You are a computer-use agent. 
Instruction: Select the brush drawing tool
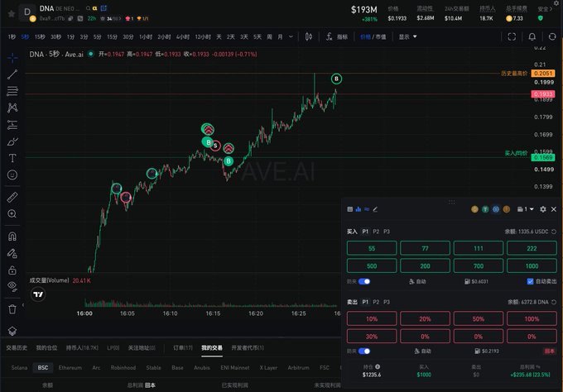pyautogui.click(x=12, y=141)
